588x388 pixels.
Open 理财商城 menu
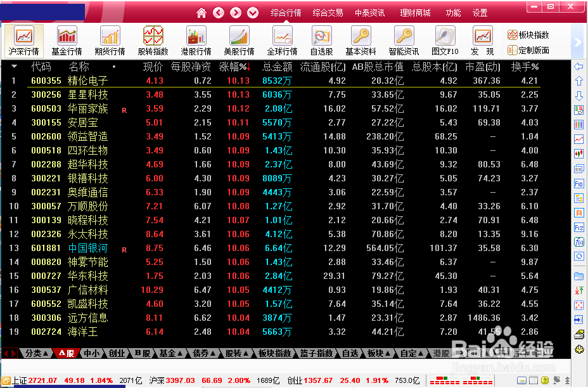pyautogui.click(x=415, y=13)
